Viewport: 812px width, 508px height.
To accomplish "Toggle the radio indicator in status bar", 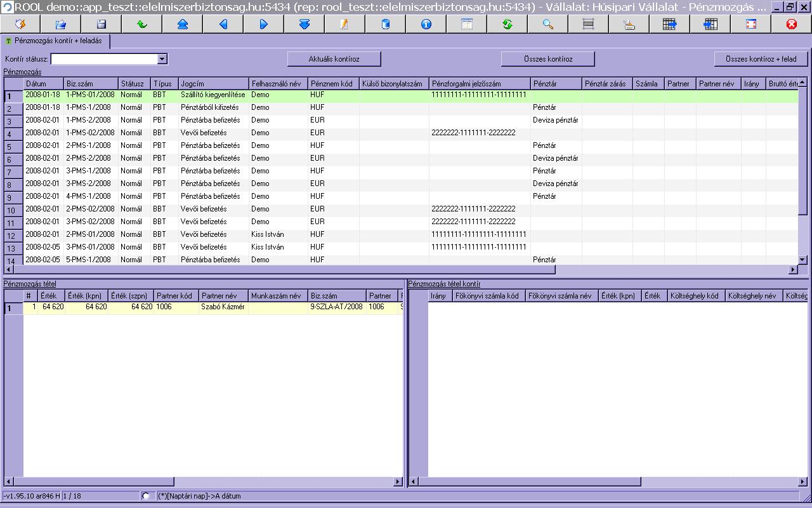I will [146, 496].
